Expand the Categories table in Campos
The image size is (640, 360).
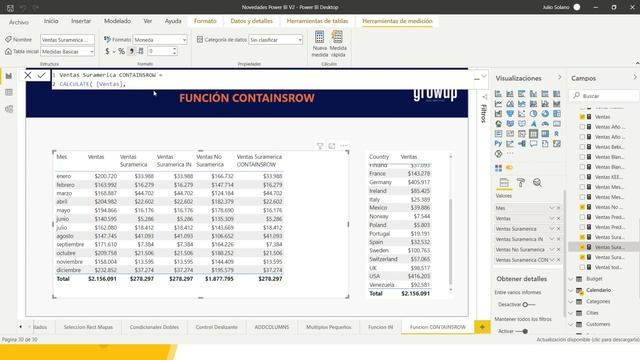pyautogui.click(x=571, y=302)
